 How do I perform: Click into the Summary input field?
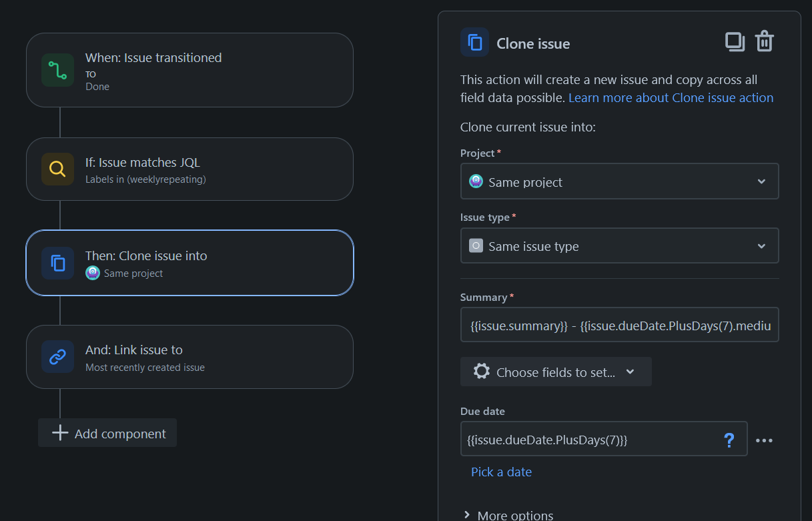click(619, 326)
